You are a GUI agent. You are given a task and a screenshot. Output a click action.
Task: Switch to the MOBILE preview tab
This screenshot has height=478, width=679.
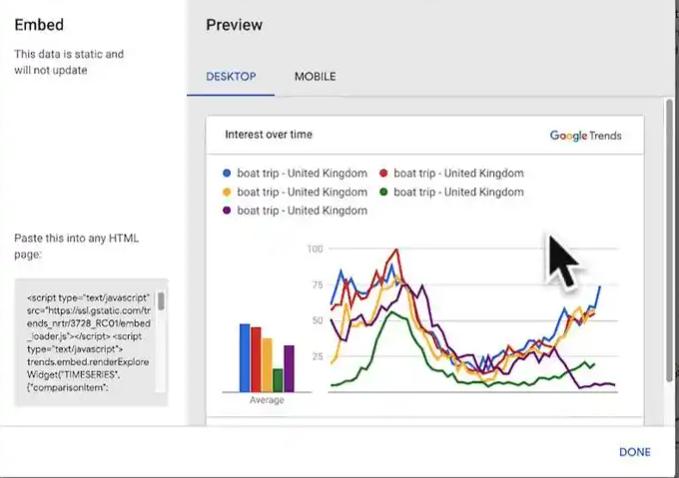tap(314, 76)
